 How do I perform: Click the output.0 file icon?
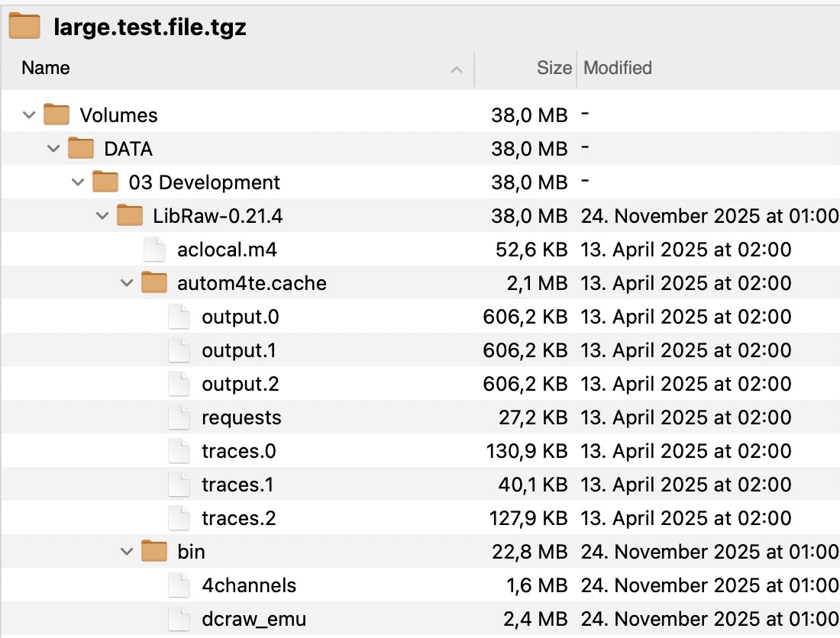(x=179, y=316)
